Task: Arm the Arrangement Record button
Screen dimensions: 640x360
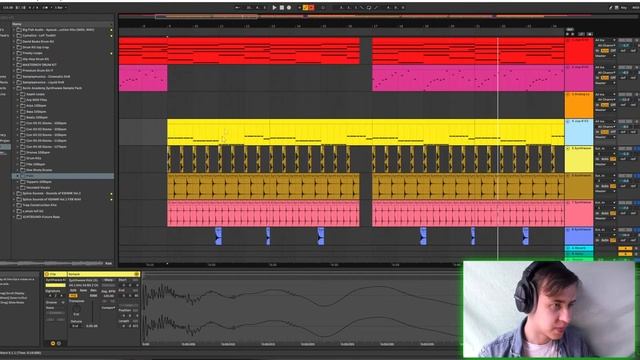Action: coord(289,7)
